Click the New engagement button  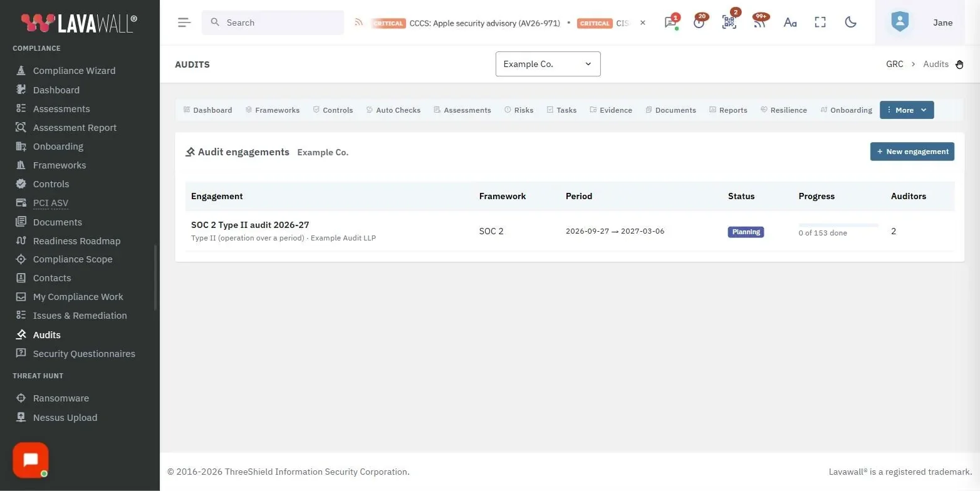[912, 152]
